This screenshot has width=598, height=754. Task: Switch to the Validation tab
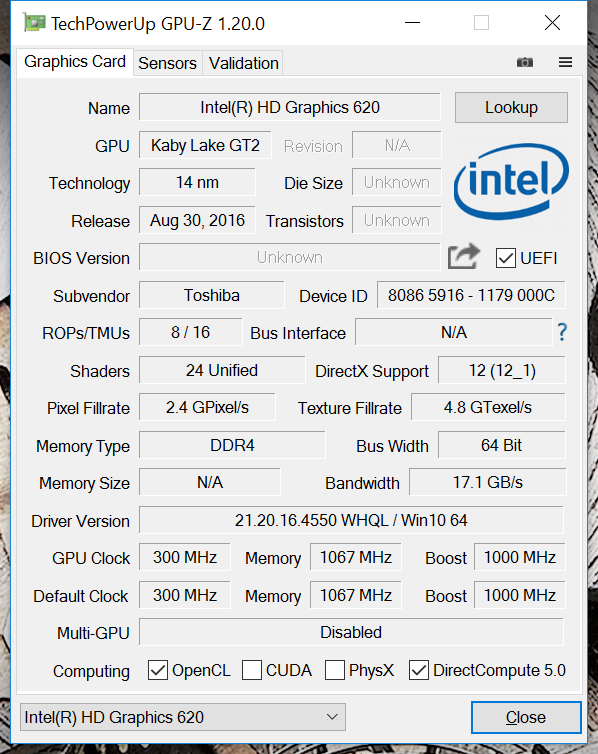click(244, 63)
